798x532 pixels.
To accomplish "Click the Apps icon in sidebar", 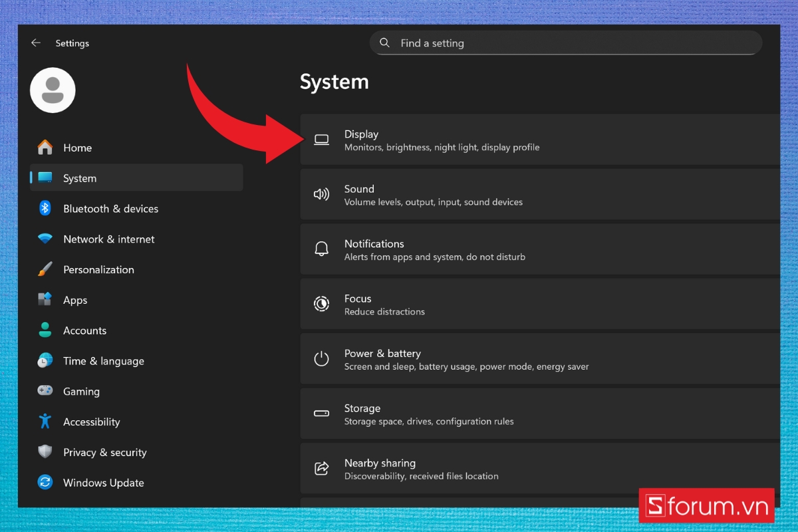I will click(x=45, y=299).
